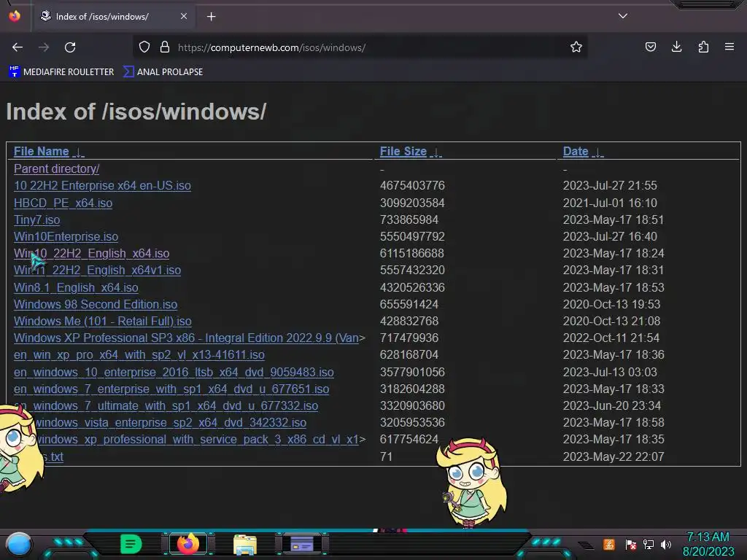Viewport: 747px width, 560px height.
Task: Click en_windows_7_enterprise_with_sp1_x64 iso link
Action: coord(171,389)
